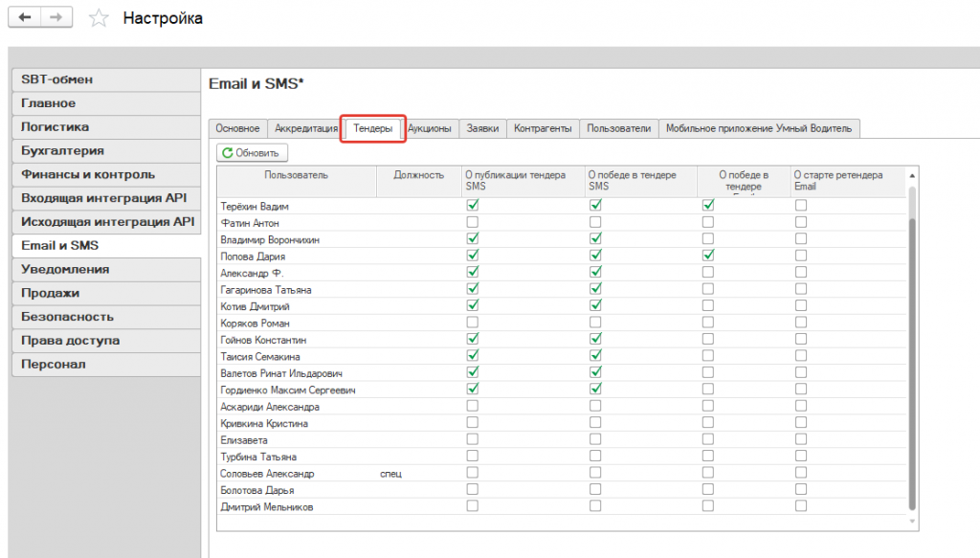
Task: Select Email и SMS in the sidebar
Action: [x=106, y=246]
